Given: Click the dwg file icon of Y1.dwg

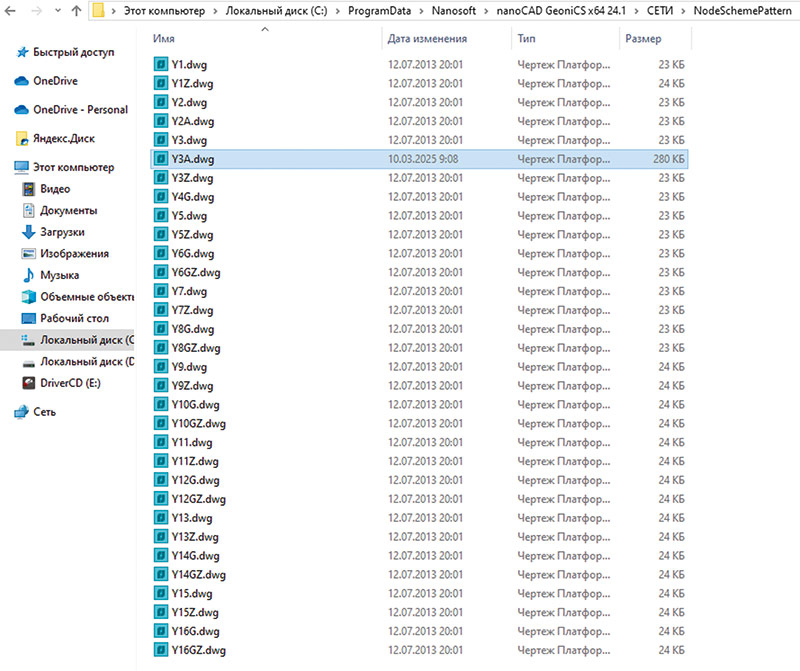Looking at the screenshot, I should point(161,64).
